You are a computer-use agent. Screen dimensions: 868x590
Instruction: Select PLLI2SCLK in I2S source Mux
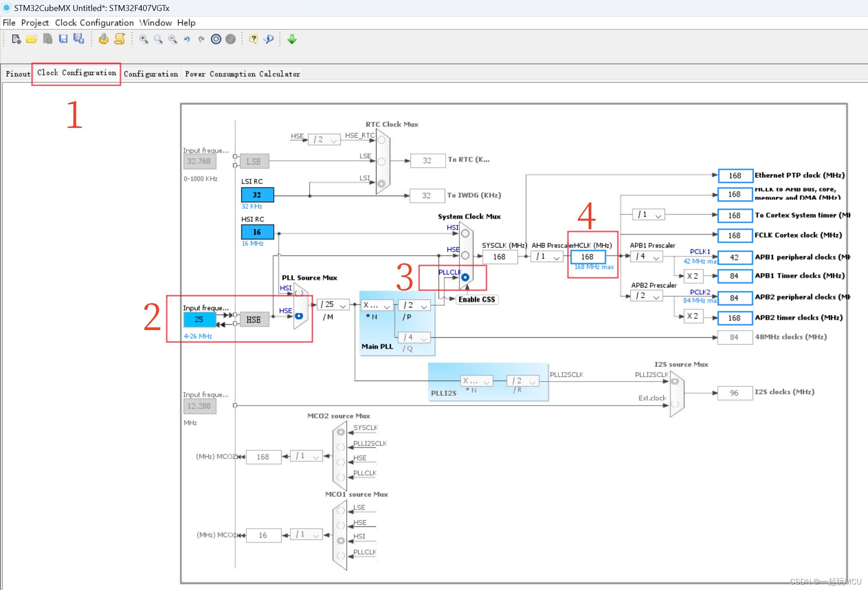pos(675,381)
